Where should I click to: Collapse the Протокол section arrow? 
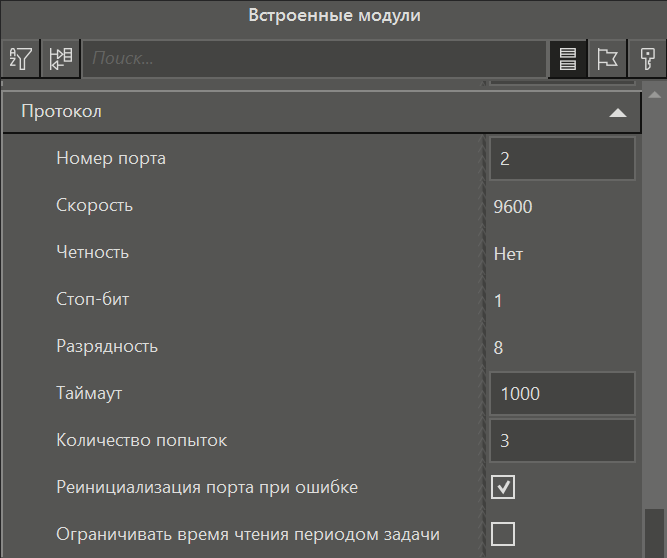click(x=618, y=112)
